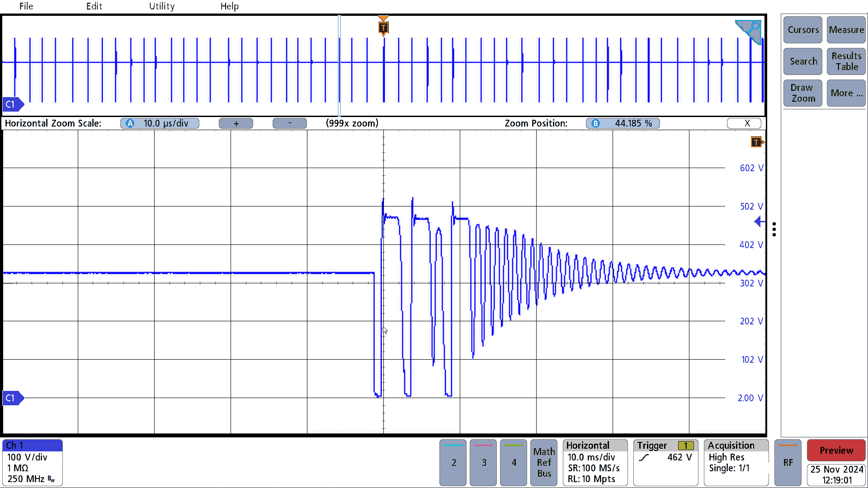Image resolution: width=868 pixels, height=488 pixels.
Task: Open the Utility menu
Action: coord(162,6)
